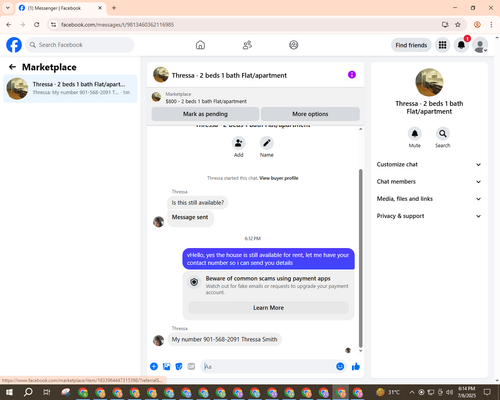Expand Media, files and links section
The width and height of the screenshot is (500, 400).
(x=429, y=199)
